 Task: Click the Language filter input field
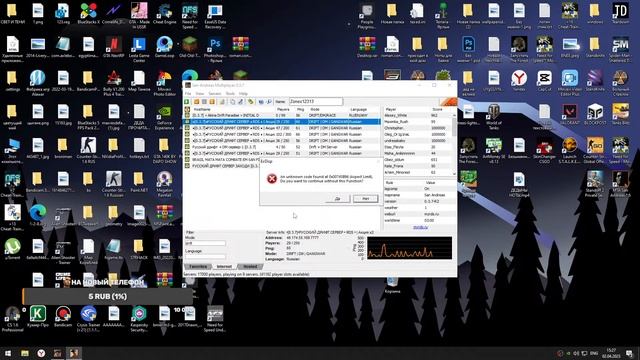[x=205, y=257]
